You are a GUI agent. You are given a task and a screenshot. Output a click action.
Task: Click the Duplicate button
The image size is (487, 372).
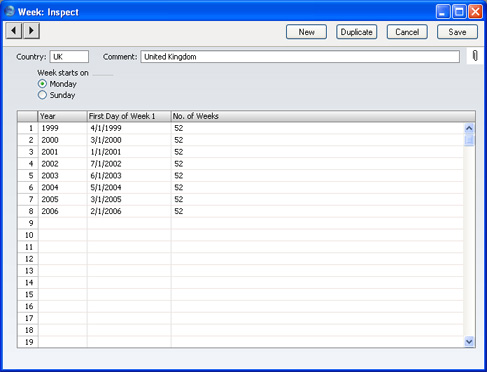point(356,32)
